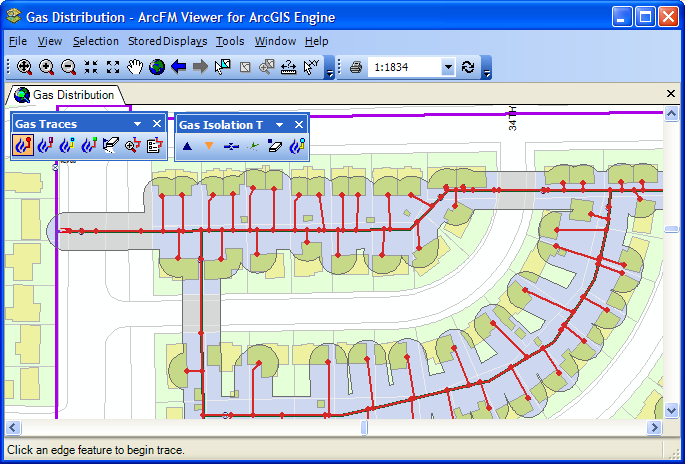Expand Gas Isolation toolbar options arrow
Viewport: 685px width, 464px height.
click(280, 125)
